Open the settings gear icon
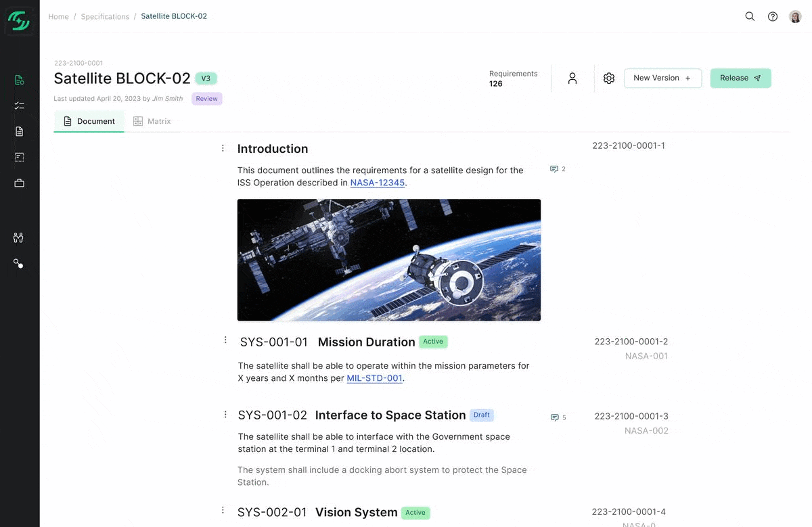The height and width of the screenshot is (527, 812). [x=609, y=78]
